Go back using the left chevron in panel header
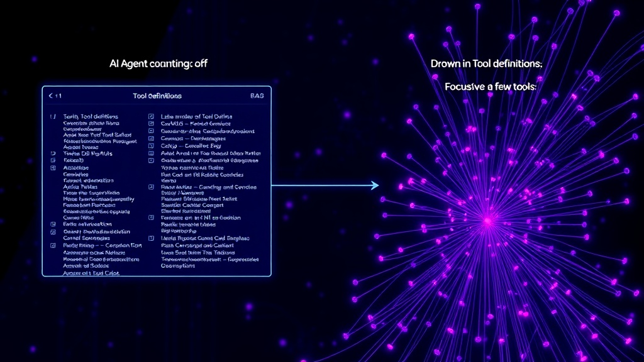Screen dimensions: 644x362 [51, 96]
